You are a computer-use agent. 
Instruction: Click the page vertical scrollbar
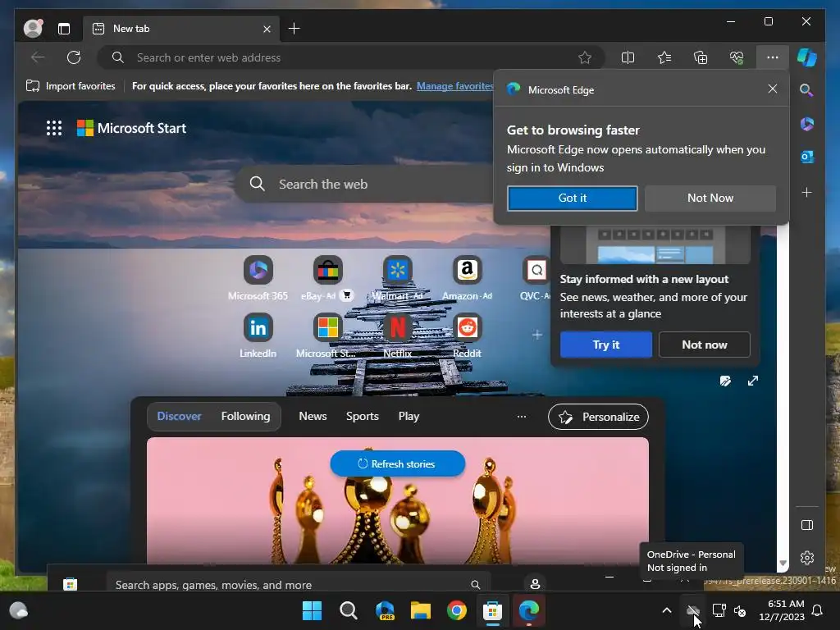(x=783, y=396)
